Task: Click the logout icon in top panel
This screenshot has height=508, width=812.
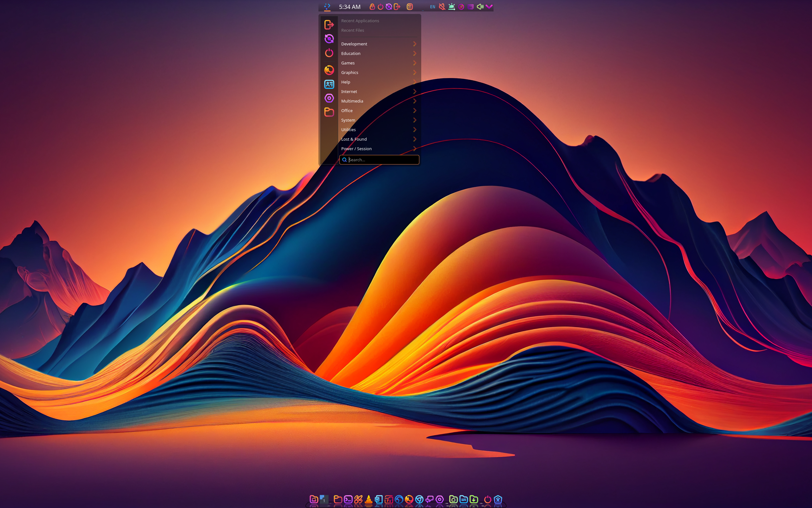Action: click(397, 6)
